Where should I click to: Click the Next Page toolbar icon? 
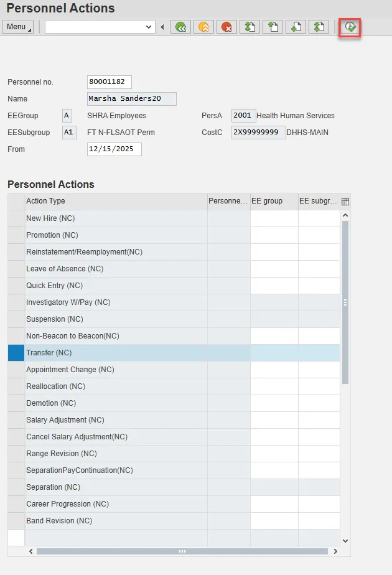coord(296,27)
